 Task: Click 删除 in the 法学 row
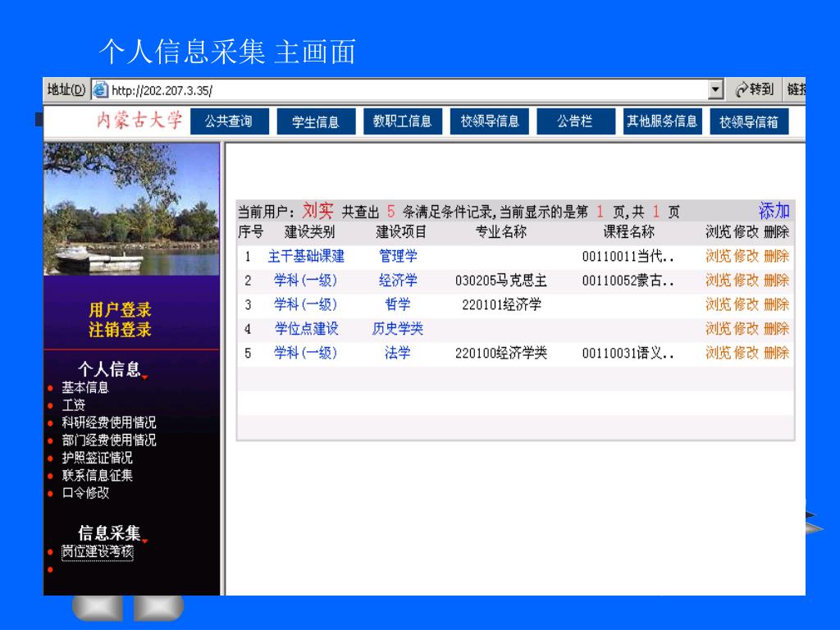click(776, 353)
